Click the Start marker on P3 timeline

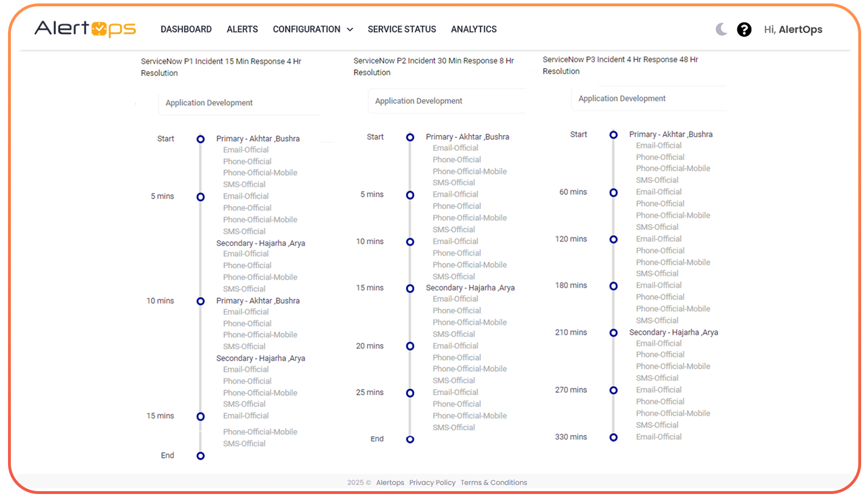(614, 135)
